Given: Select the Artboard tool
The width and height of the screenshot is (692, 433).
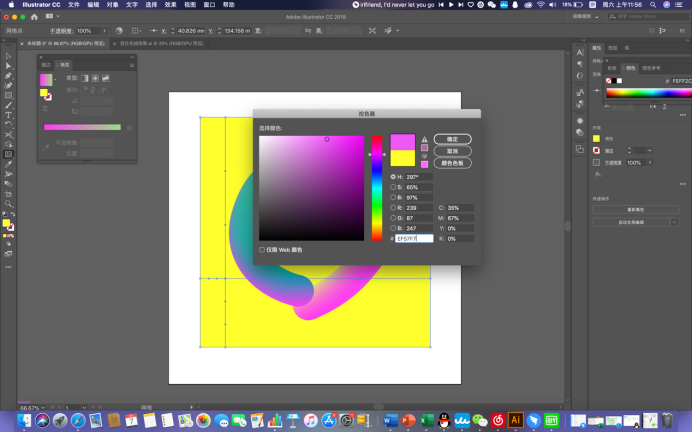Looking at the screenshot, I should (8, 194).
